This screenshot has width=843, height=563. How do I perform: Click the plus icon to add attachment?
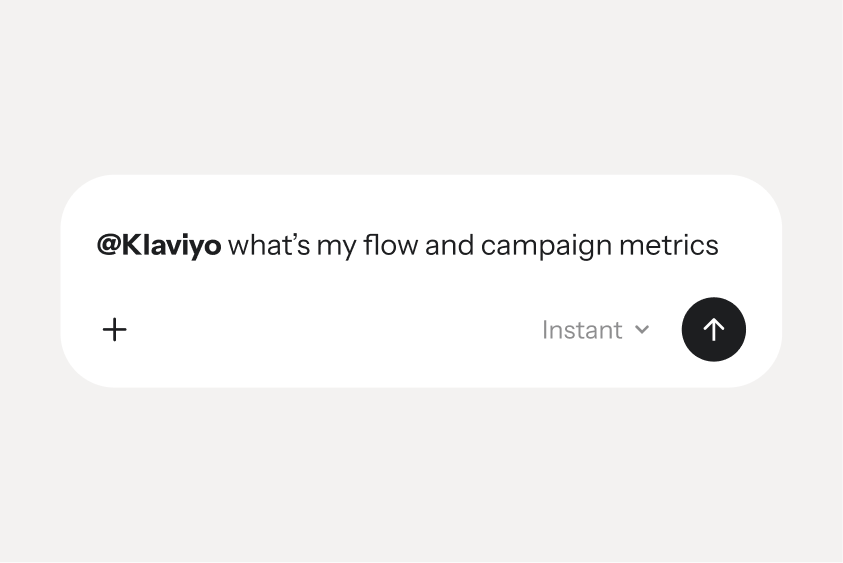coord(115,330)
